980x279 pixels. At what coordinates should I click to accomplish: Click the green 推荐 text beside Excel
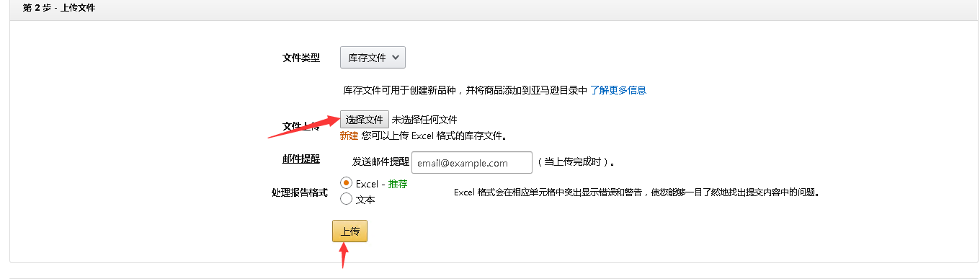point(398,184)
